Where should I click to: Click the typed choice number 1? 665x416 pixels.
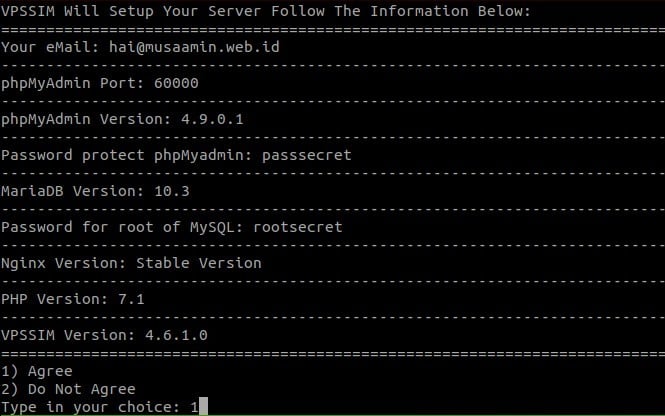194,407
